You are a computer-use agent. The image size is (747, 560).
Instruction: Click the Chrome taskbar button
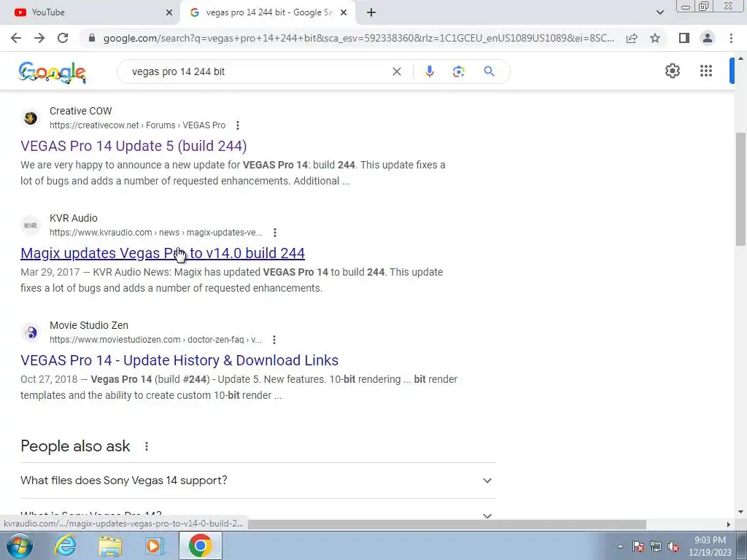point(200,545)
